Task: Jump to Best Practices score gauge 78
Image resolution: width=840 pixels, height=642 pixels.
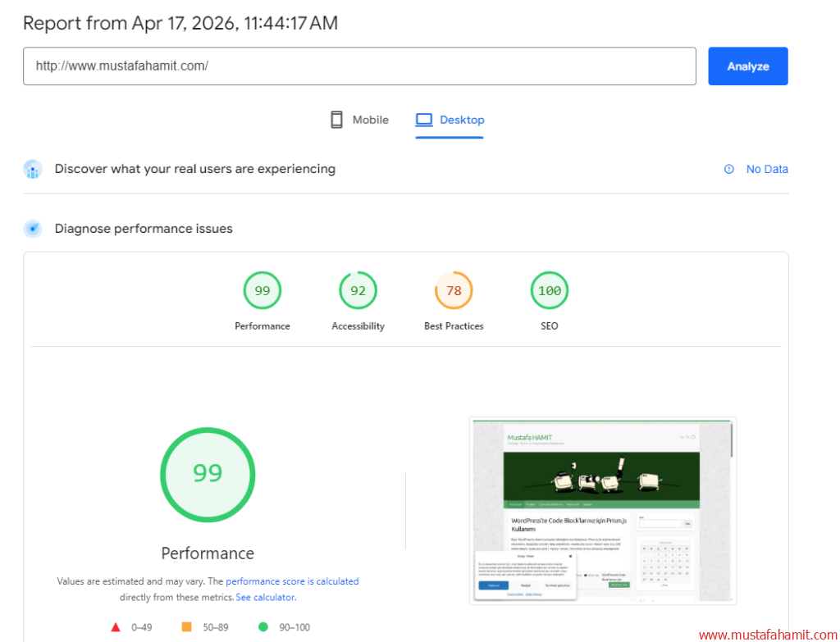Action: [x=454, y=291]
